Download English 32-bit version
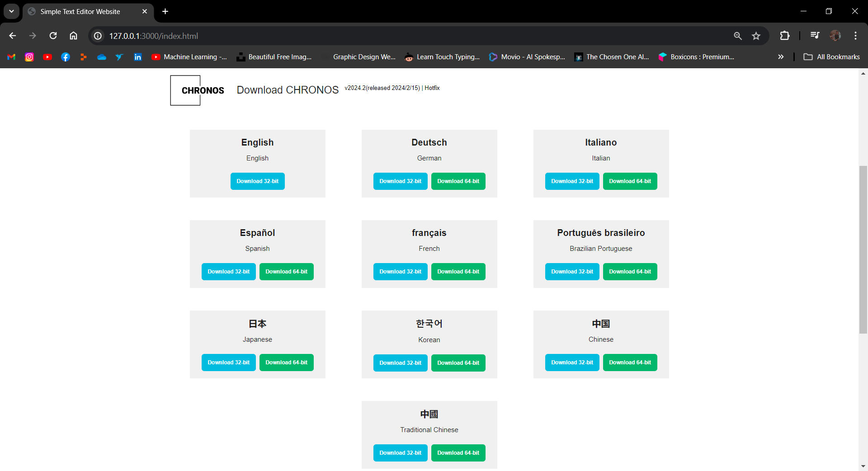This screenshot has height=471, width=868. [x=258, y=181]
